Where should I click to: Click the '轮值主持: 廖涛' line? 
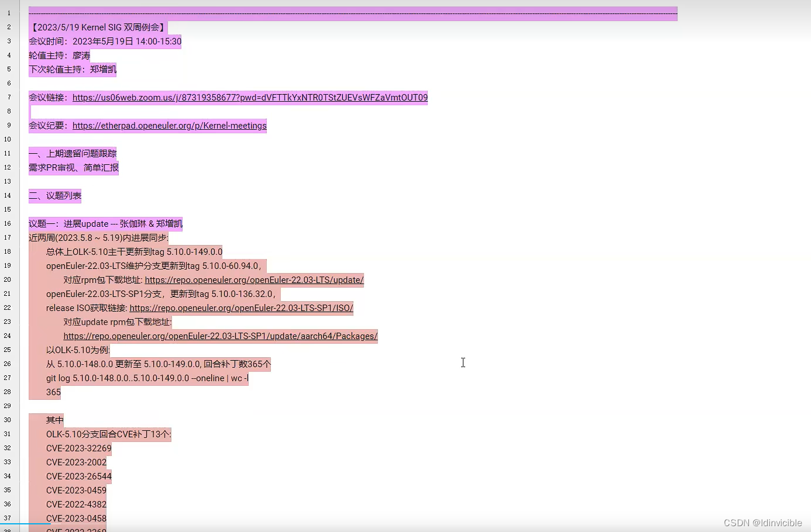pyautogui.click(x=59, y=55)
